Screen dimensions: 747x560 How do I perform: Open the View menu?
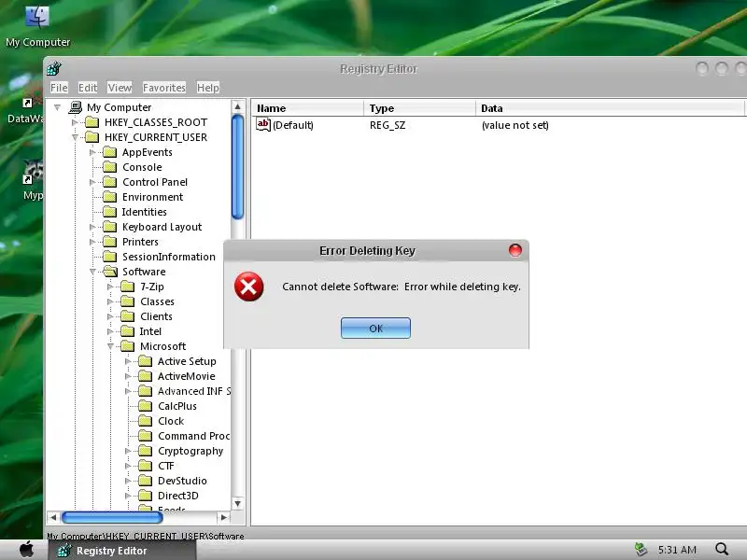(x=120, y=88)
